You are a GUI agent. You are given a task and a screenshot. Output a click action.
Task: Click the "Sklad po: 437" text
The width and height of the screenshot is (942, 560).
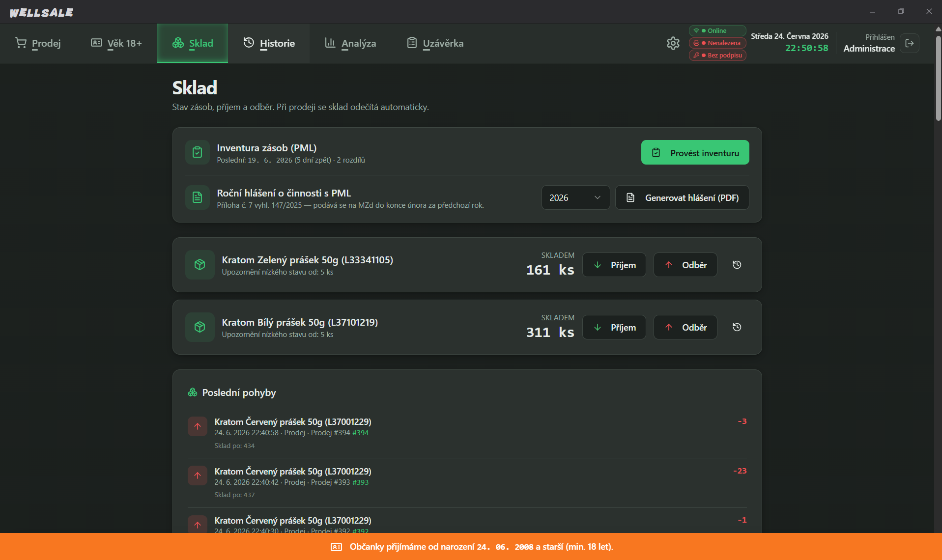(234, 495)
